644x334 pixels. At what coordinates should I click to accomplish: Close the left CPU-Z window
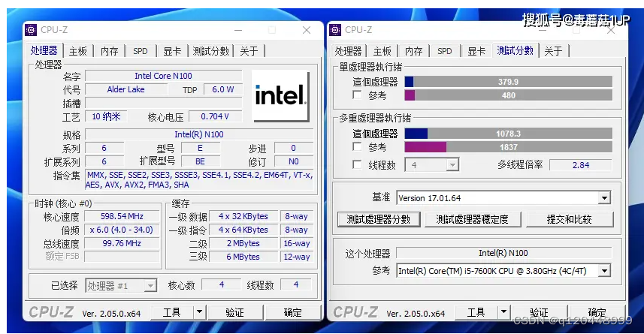click(x=307, y=30)
